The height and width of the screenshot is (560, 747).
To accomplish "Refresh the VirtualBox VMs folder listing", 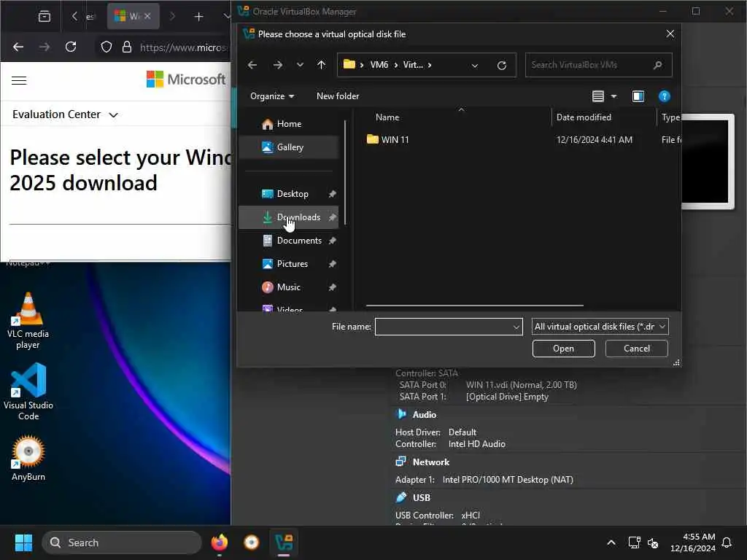I will 502,65.
